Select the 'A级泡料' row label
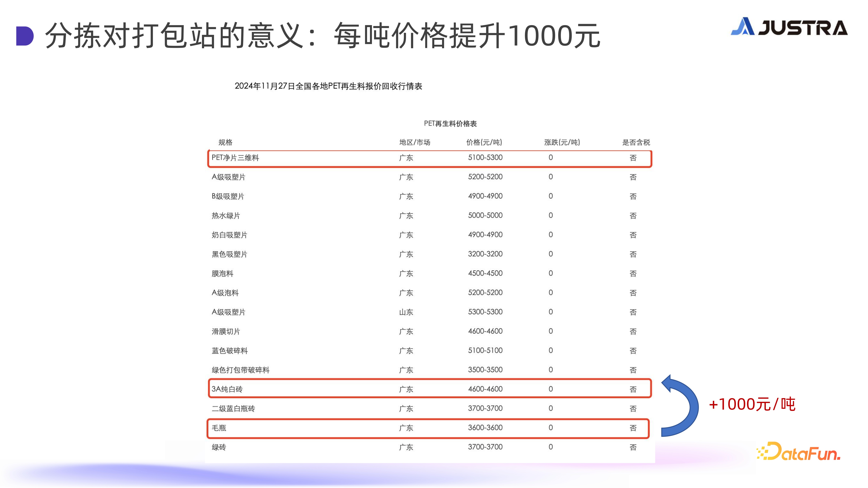Screen dimensions: 868x488 (x=225, y=293)
